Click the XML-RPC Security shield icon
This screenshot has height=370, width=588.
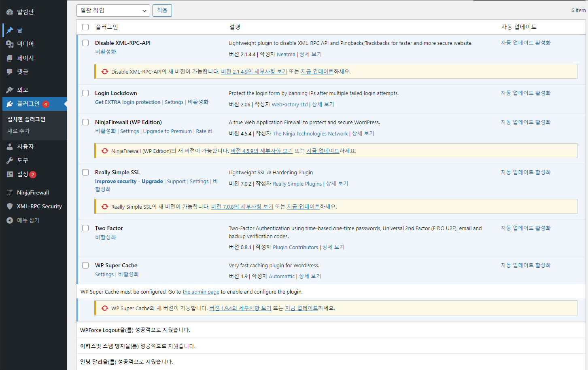tap(10, 206)
